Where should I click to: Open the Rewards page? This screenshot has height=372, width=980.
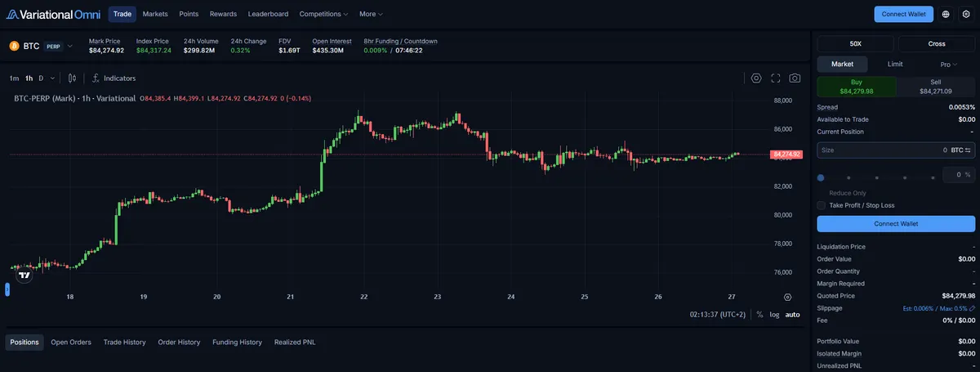coord(223,14)
